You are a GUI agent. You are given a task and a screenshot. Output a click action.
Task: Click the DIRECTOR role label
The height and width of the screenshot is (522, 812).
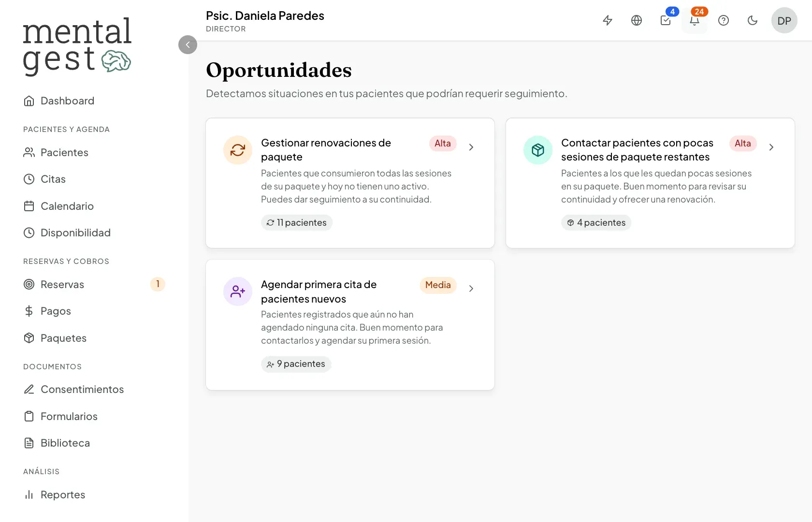(x=226, y=29)
